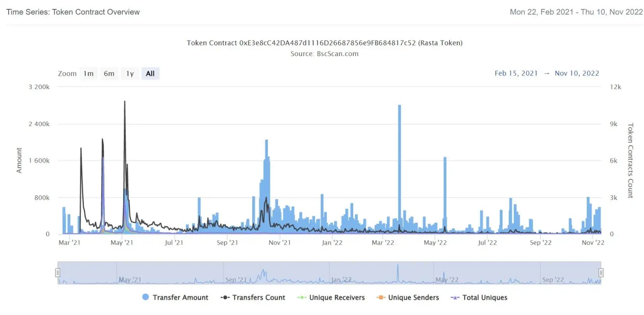Viewport: 644px width, 315px height.
Task: Click the Mar '22 x-axis label
Action: click(x=383, y=242)
